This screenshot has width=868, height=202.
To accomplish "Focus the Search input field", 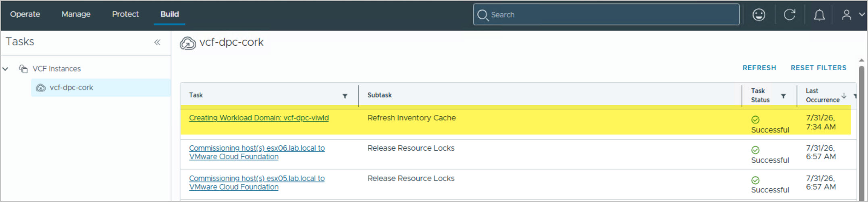I will [606, 15].
